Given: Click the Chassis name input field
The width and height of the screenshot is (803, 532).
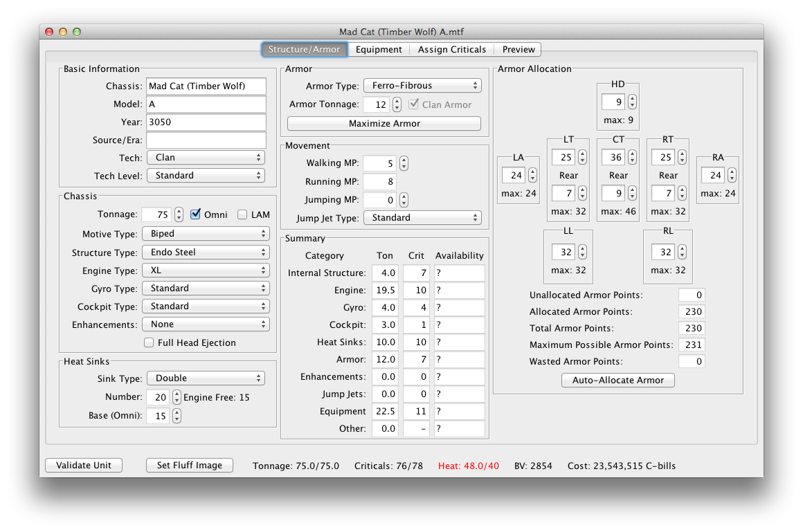Looking at the screenshot, I should tap(206, 86).
